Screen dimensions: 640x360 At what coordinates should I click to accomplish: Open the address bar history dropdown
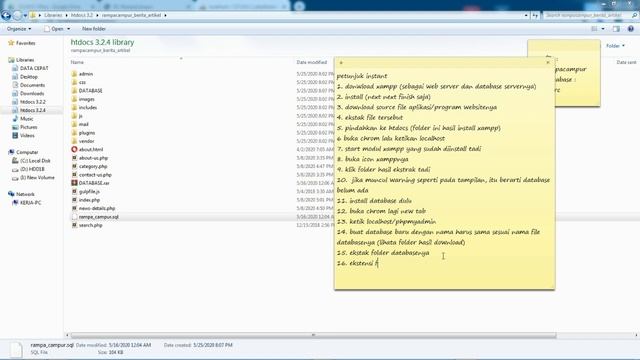526,16
